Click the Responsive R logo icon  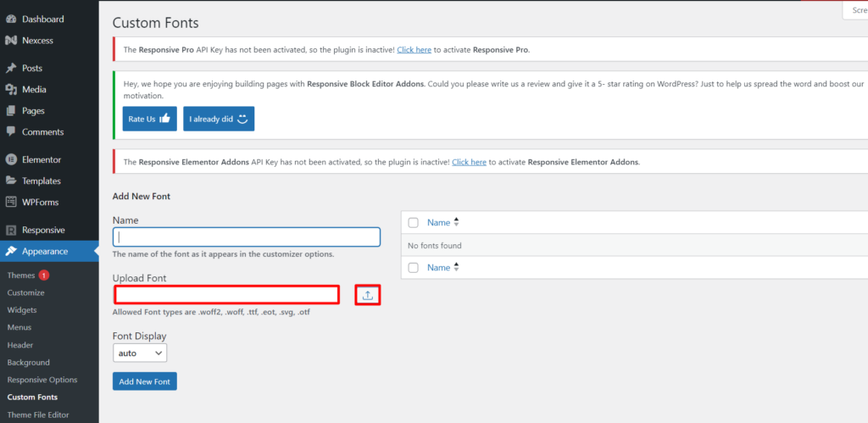point(10,230)
